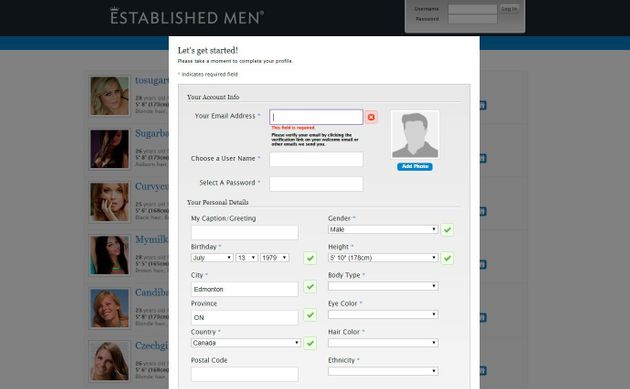Click the City field containing Edmonton

click(x=245, y=289)
